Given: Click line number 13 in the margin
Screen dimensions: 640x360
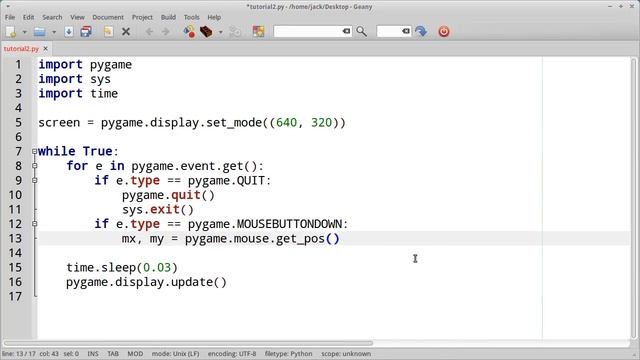Looking at the screenshot, I should pyautogui.click(x=16, y=238).
